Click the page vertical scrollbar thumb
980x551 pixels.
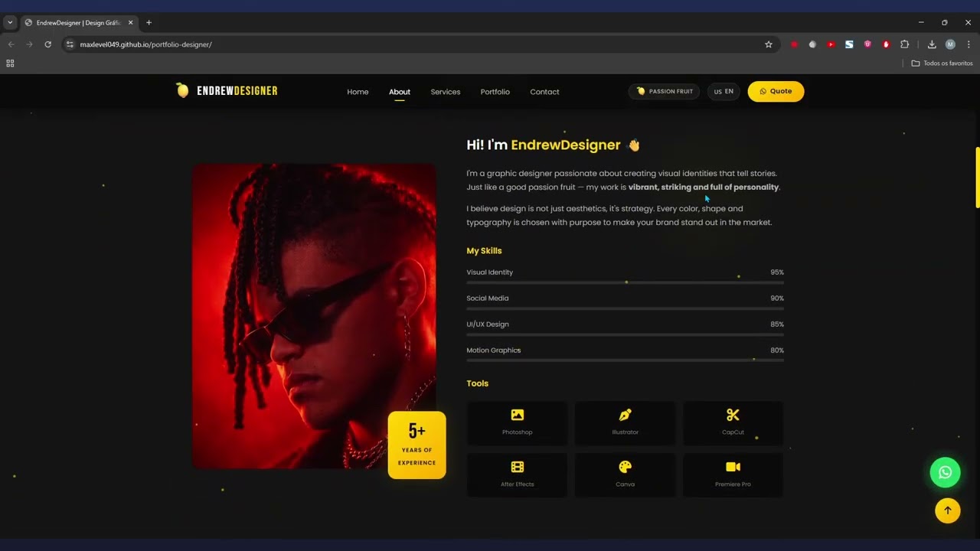coord(977,177)
